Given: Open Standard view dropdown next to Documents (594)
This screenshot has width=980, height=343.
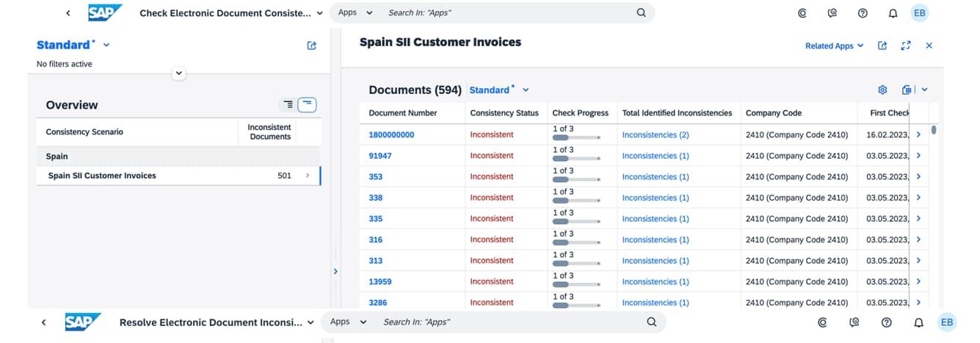Looking at the screenshot, I should pyautogui.click(x=499, y=90).
